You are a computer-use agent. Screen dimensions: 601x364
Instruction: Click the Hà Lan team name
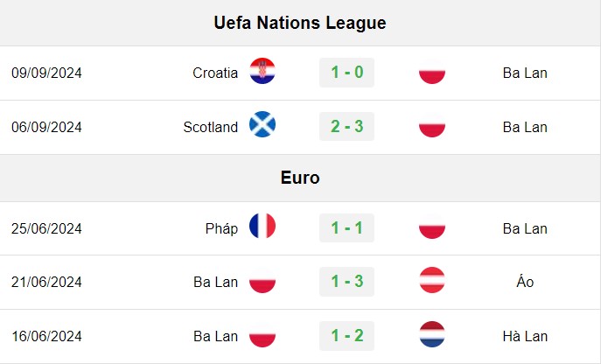click(525, 336)
